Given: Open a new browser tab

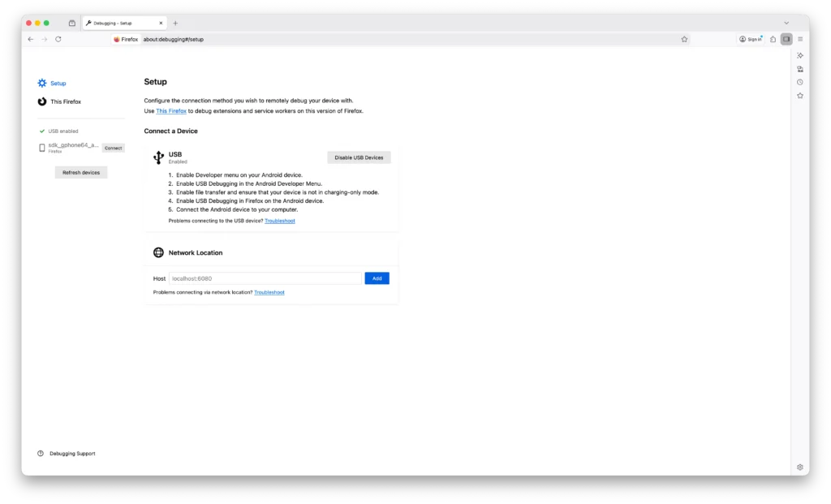Looking at the screenshot, I should tap(175, 23).
